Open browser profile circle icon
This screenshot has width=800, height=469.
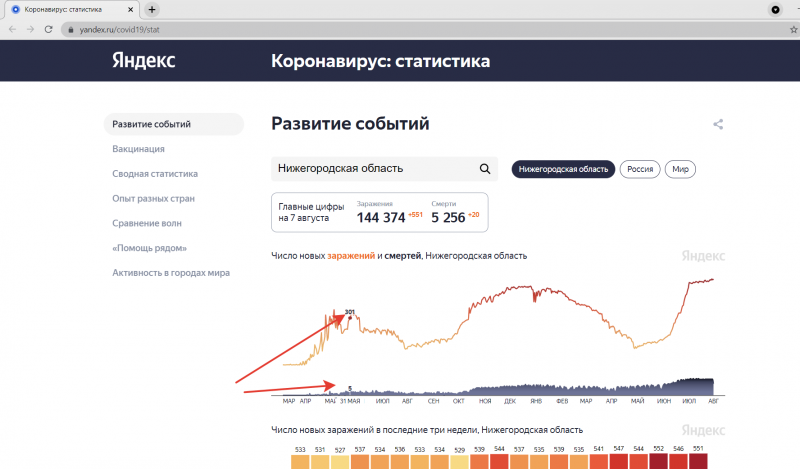(775, 10)
